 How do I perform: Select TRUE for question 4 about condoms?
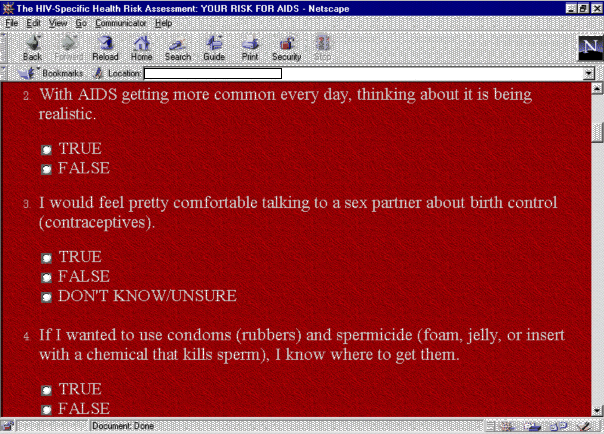tap(46, 390)
